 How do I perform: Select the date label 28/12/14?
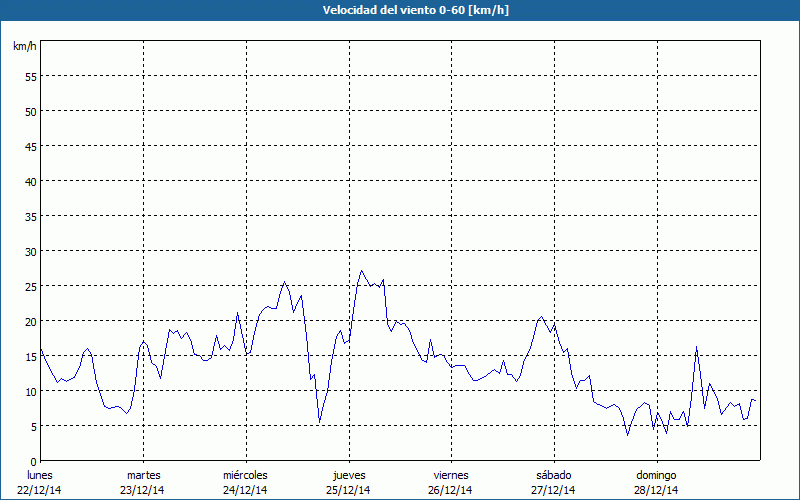point(656,490)
